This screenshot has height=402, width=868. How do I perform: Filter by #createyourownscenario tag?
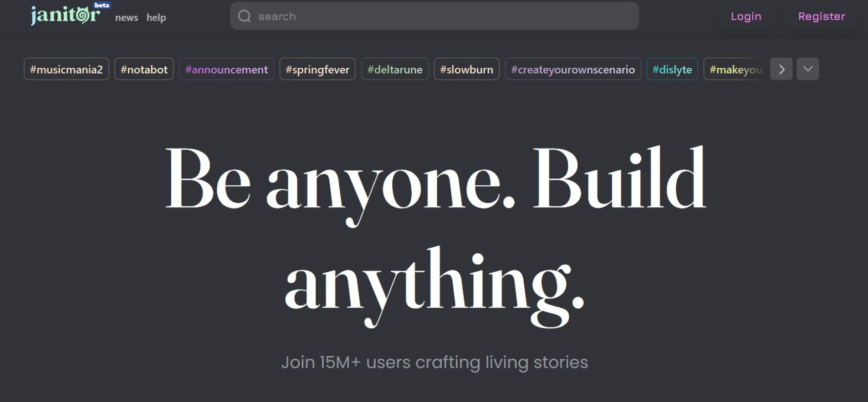click(x=573, y=69)
